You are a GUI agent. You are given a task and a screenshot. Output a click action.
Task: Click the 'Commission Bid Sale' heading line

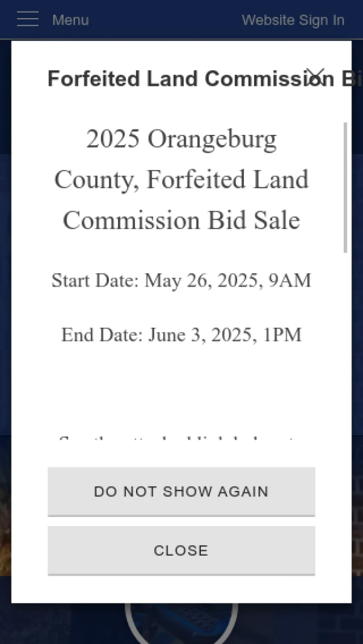181,220
